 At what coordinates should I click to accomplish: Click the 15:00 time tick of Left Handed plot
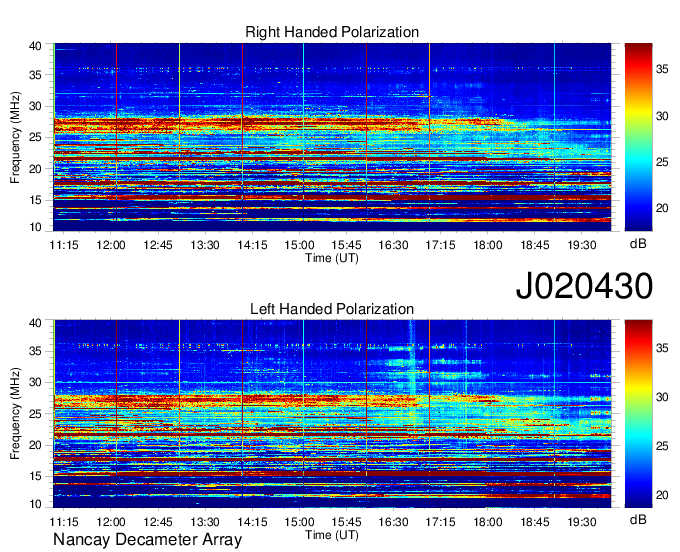299,522
